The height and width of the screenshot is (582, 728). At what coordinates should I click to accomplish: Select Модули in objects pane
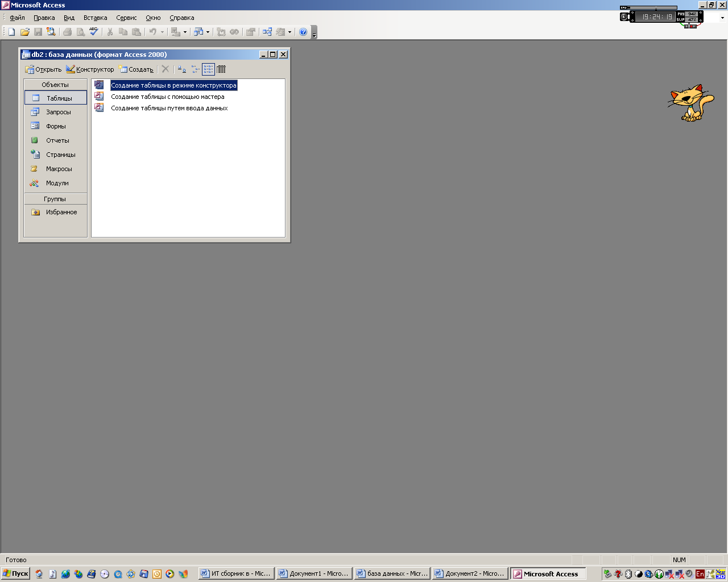[56, 183]
